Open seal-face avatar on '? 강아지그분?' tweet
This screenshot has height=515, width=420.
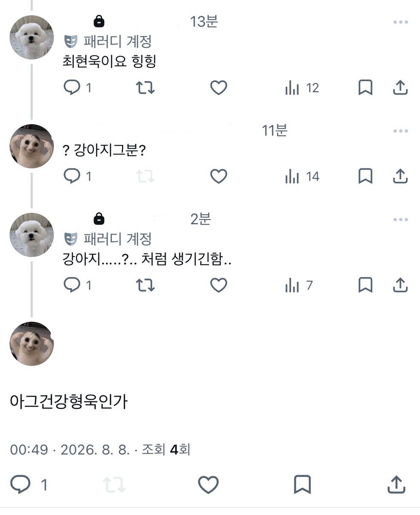31,146
